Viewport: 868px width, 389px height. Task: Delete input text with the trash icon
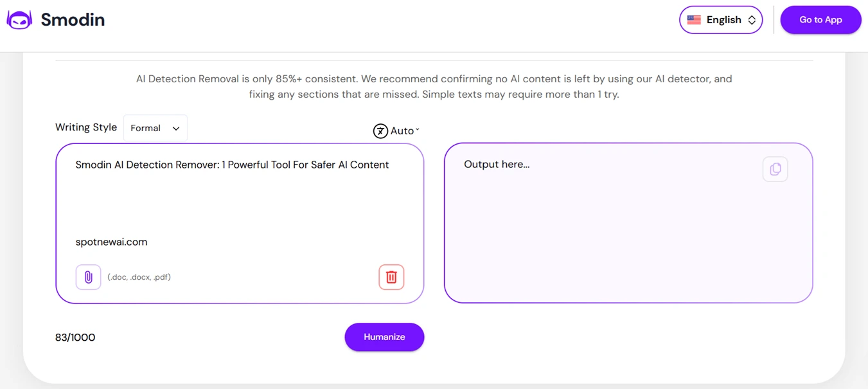point(391,277)
